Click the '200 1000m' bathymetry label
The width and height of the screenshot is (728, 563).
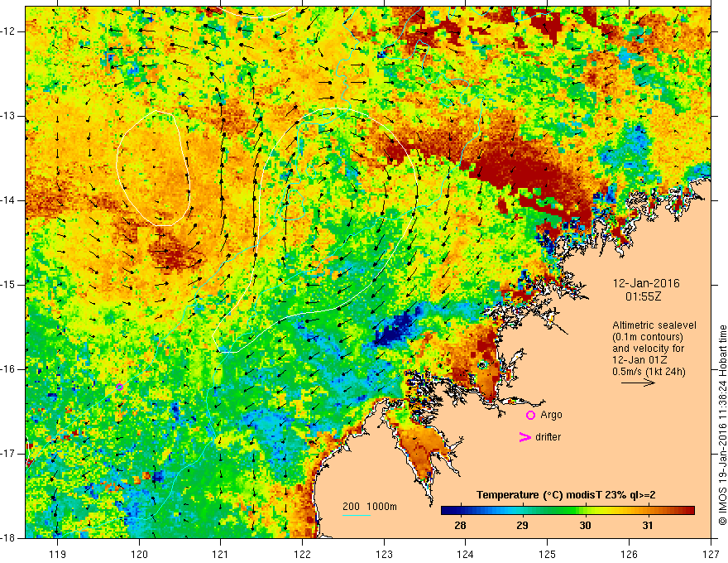tap(370, 507)
